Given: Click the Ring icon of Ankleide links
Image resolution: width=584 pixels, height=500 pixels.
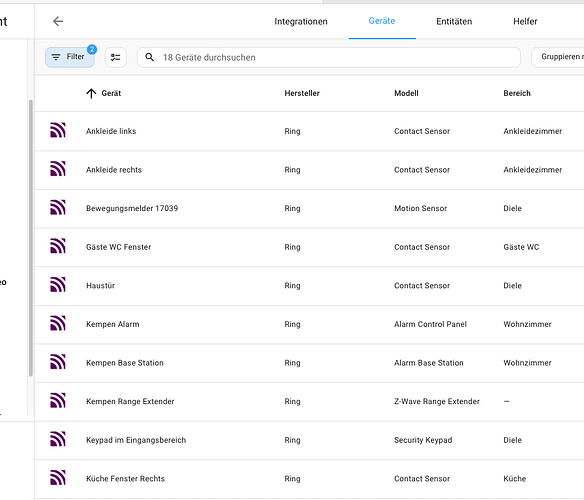Looking at the screenshot, I should 58,130.
